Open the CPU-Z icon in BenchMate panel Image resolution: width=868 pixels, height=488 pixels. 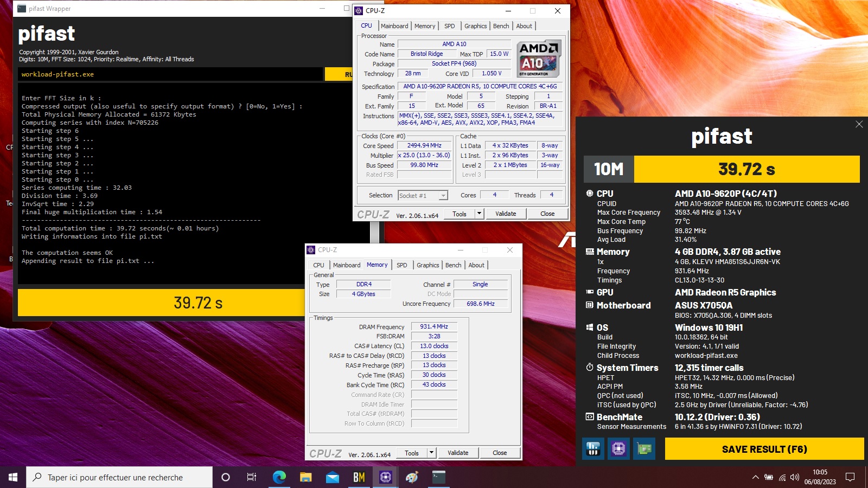point(619,449)
